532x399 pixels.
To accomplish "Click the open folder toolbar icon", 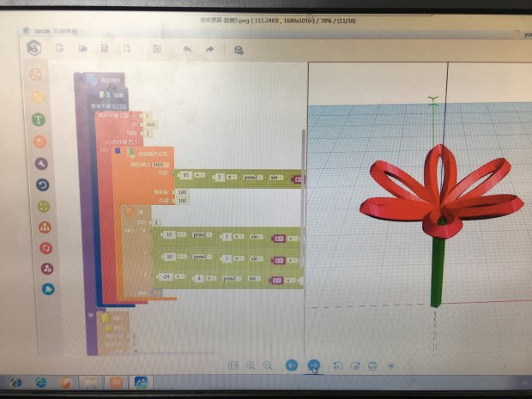I will pyautogui.click(x=83, y=49).
